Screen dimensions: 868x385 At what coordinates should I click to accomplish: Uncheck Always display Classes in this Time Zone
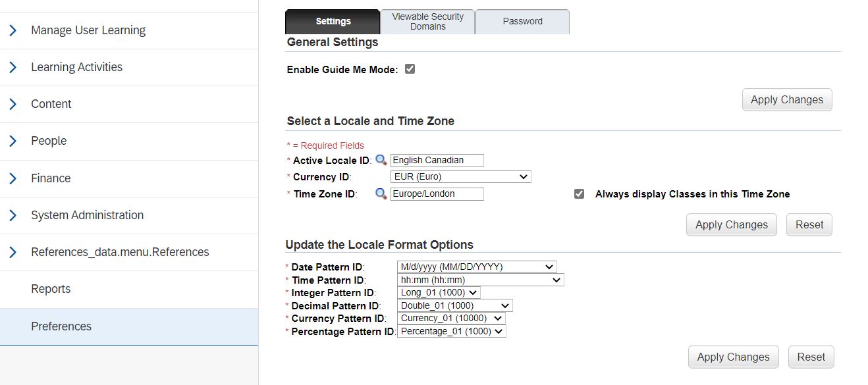tap(579, 194)
